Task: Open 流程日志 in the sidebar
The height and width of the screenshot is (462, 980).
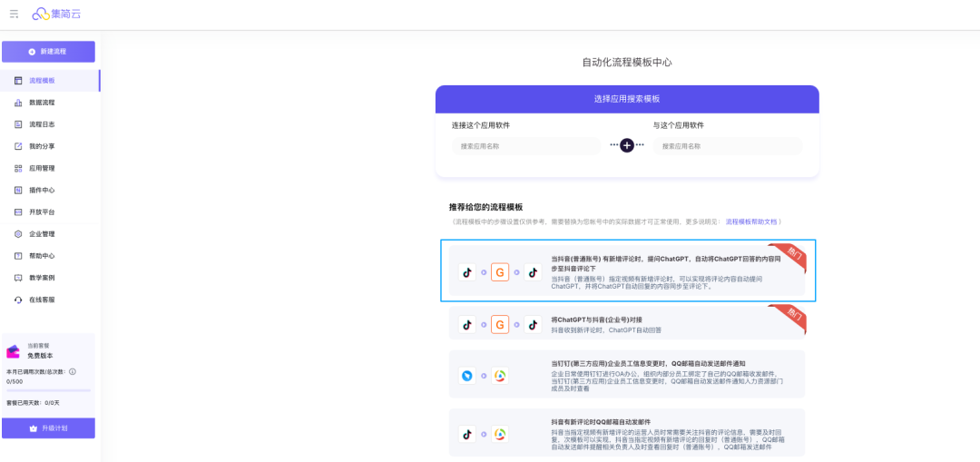Action: click(50, 124)
